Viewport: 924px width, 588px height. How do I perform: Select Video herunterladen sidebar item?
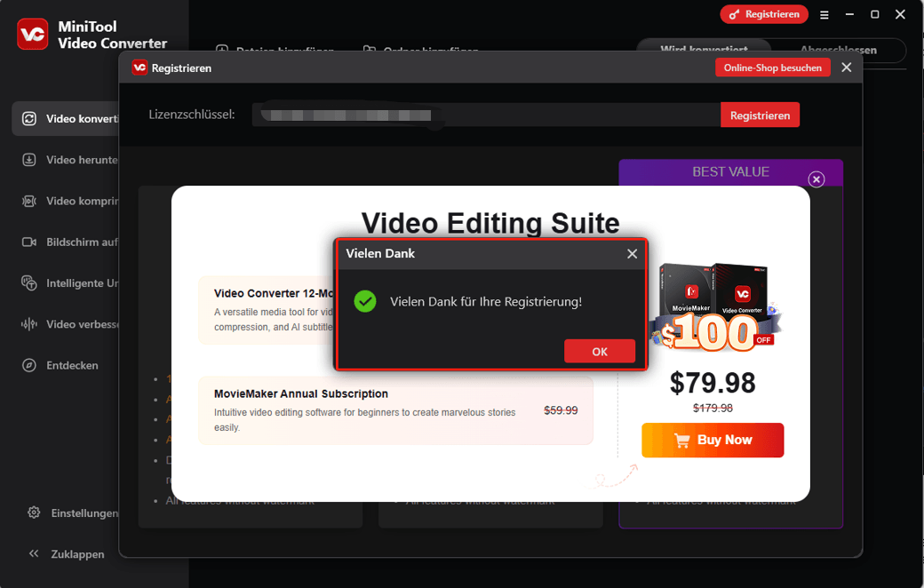66,160
